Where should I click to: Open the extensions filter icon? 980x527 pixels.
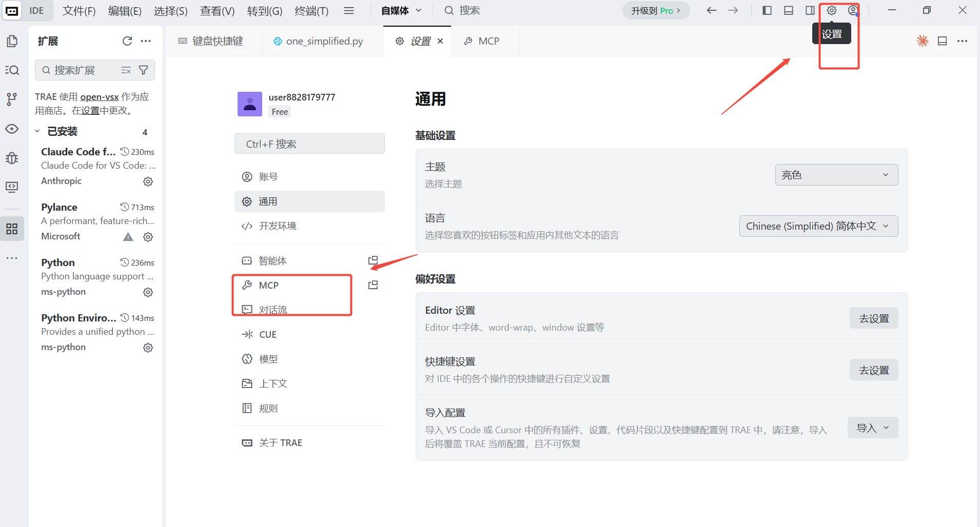(x=144, y=70)
